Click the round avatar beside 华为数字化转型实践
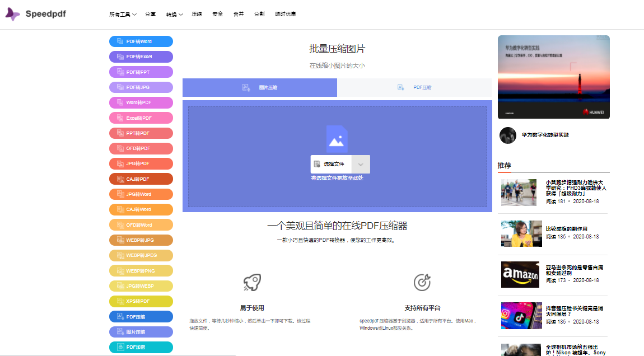 point(508,135)
